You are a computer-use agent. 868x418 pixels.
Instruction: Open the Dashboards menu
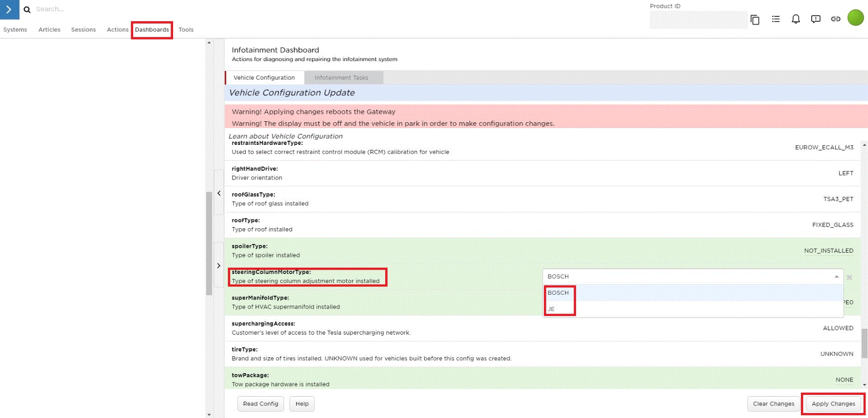pos(152,30)
